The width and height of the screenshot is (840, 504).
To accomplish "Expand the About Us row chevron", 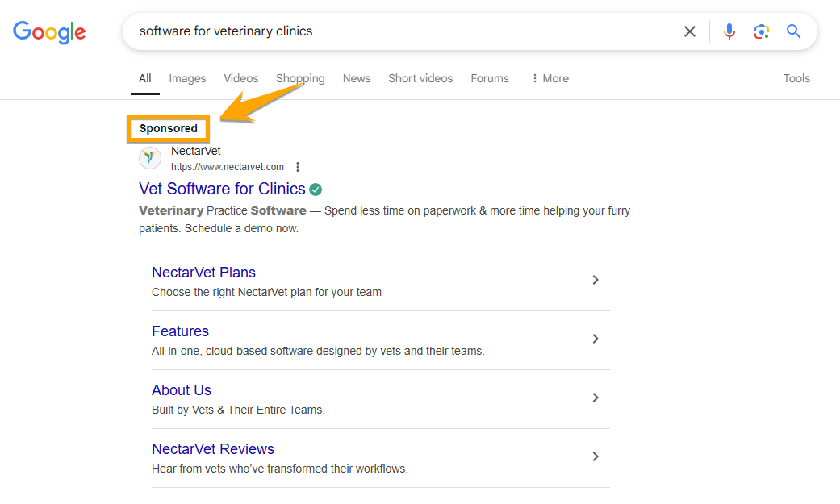I will click(596, 398).
